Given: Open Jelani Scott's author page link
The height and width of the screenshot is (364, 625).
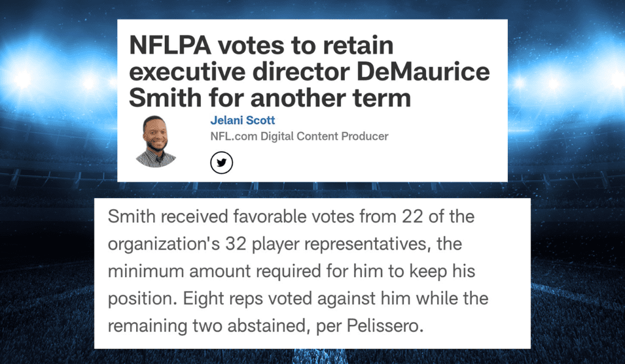Looking at the screenshot, I should click(242, 120).
